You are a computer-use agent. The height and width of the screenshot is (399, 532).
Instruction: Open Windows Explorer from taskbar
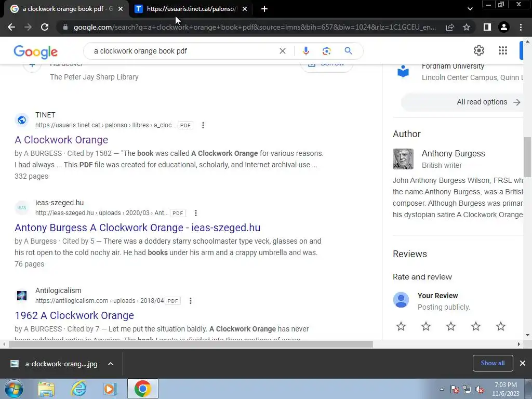tap(46, 389)
